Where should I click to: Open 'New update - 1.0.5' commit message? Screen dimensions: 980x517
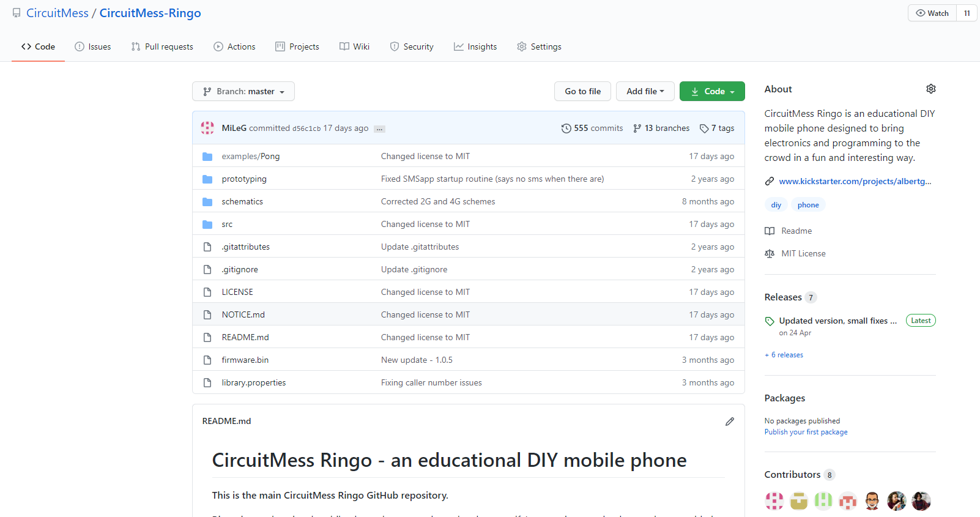coord(417,360)
